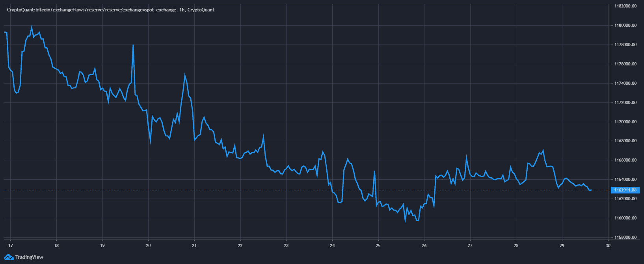This screenshot has width=644, height=264.
Task: Click the current value label 1162911.88
Action: 625,190
